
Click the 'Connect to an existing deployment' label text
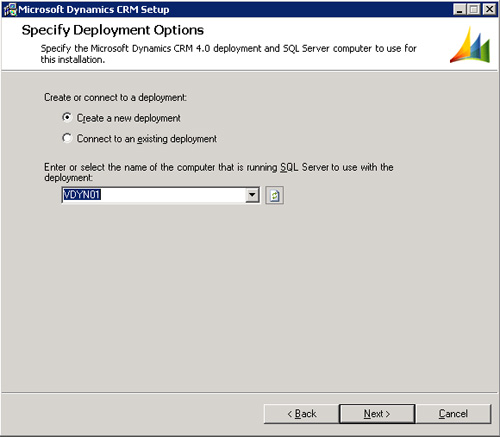coord(147,138)
